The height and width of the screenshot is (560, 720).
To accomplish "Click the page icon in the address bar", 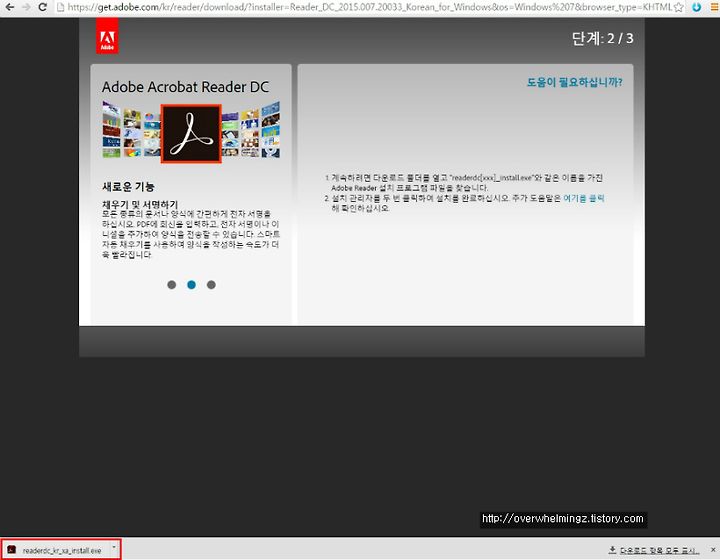I will click(60, 7).
